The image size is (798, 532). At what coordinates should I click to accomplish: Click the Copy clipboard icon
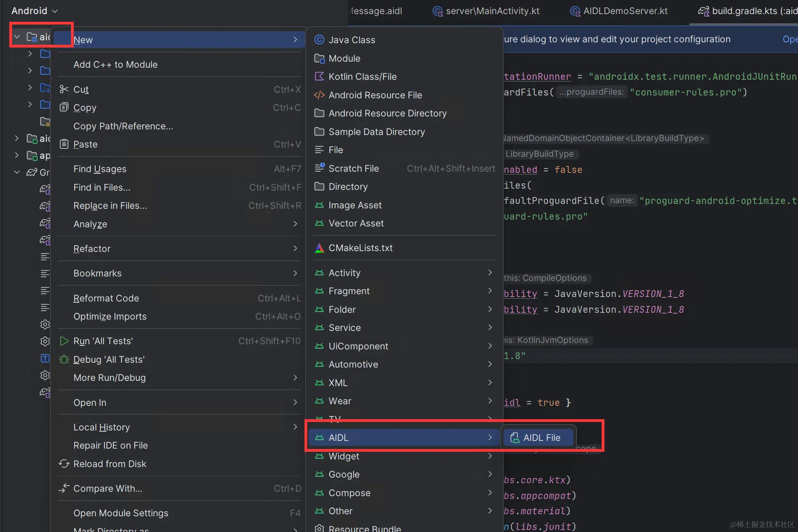pyautogui.click(x=64, y=107)
